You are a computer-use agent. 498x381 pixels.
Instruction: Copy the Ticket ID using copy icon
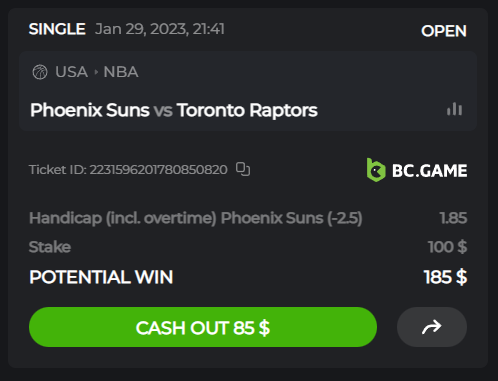click(x=243, y=169)
